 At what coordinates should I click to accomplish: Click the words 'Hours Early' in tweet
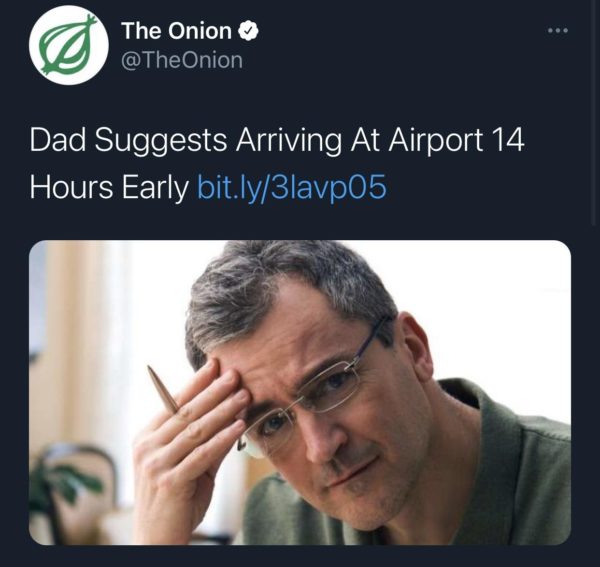pos(110,188)
